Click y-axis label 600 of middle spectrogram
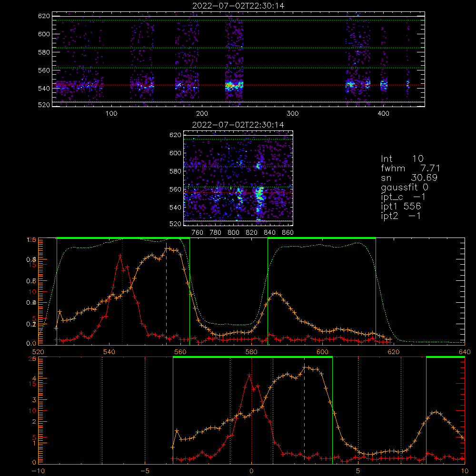The width and height of the screenshot is (476, 476). (175, 153)
